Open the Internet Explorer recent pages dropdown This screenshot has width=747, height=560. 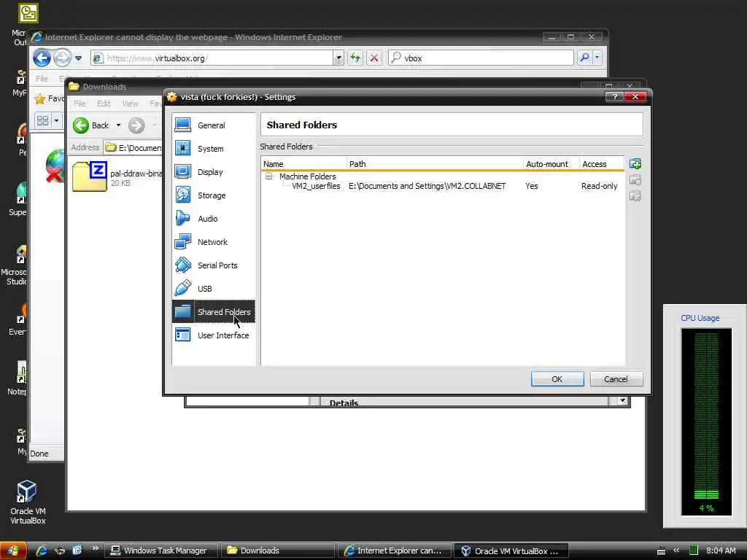click(x=79, y=58)
